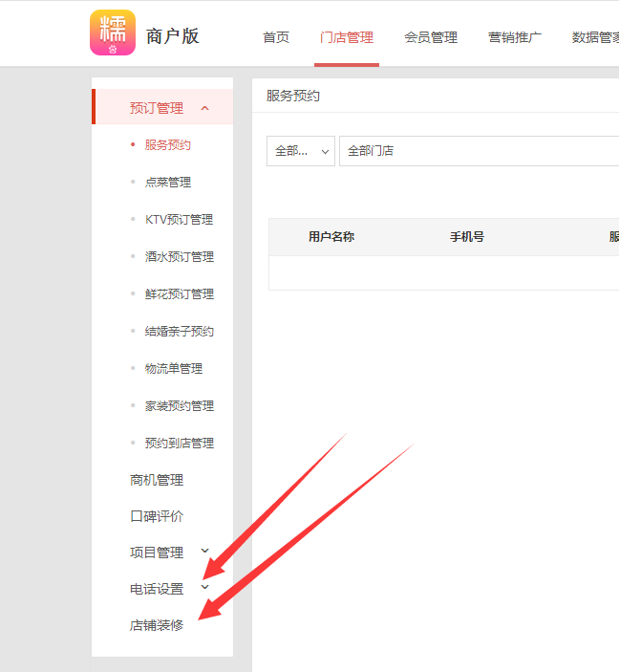Go to 口碑评价

(157, 516)
